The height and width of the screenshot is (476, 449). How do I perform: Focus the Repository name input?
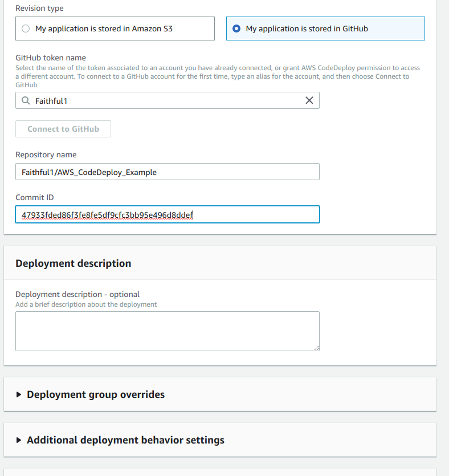point(167,172)
